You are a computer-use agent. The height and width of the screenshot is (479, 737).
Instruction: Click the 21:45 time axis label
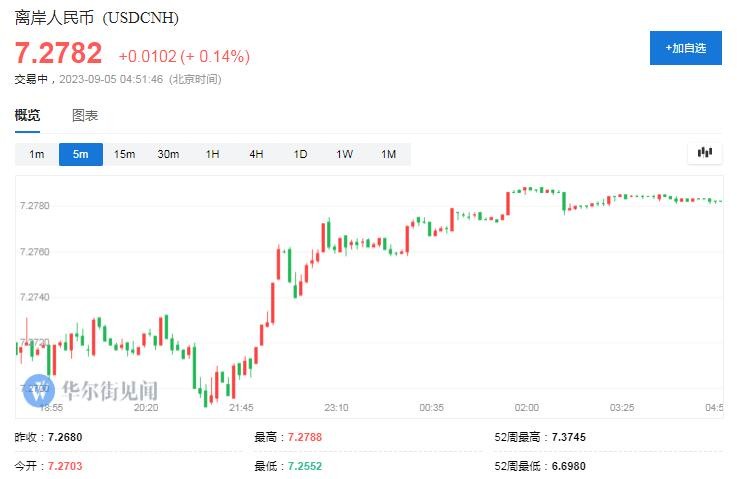pyautogui.click(x=241, y=407)
